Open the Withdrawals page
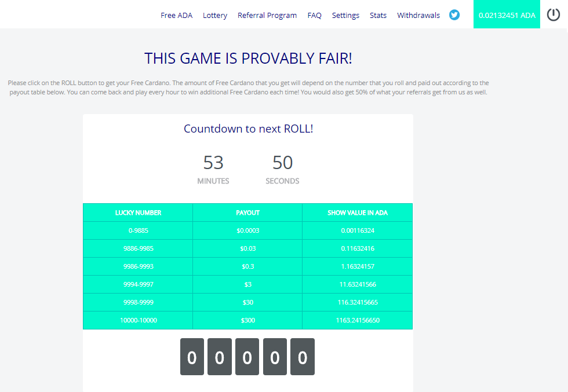Image resolution: width=568 pixels, height=392 pixels. pyautogui.click(x=418, y=15)
